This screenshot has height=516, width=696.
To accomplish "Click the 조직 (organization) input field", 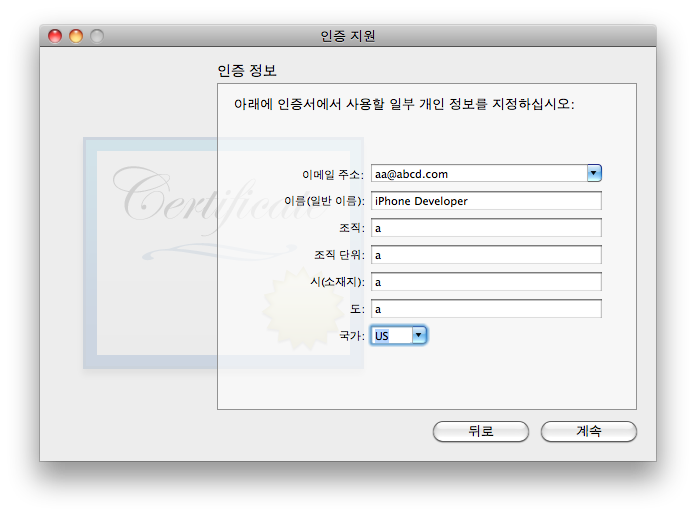I will pos(486,228).
